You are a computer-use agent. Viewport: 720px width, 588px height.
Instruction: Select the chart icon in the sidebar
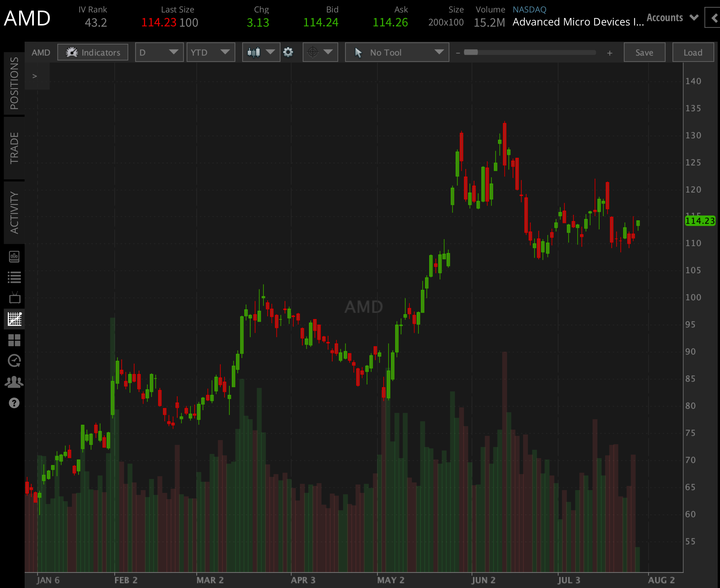pos(14,318)
